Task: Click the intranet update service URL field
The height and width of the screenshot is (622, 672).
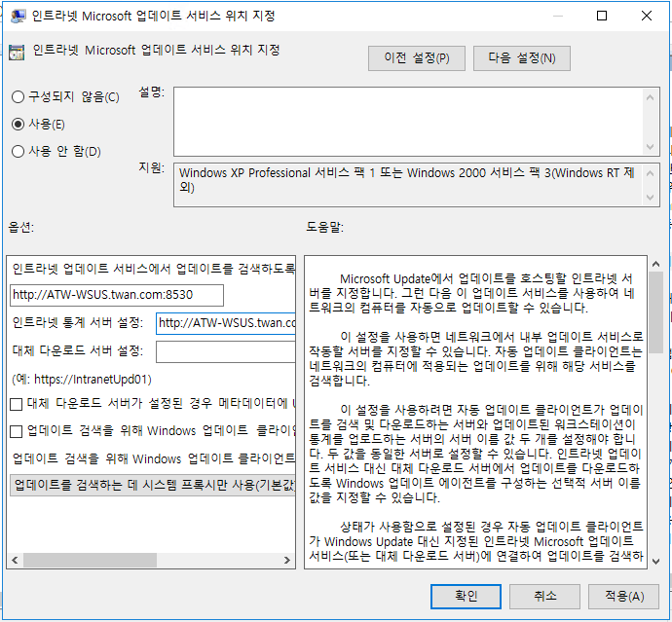Action: (117, 295)
